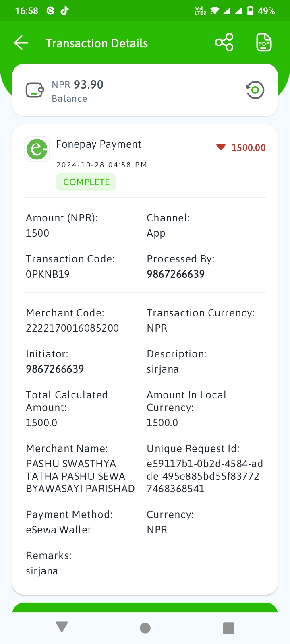Open recent apps square button
The image size is (290, 644).
tap(228, 628)
